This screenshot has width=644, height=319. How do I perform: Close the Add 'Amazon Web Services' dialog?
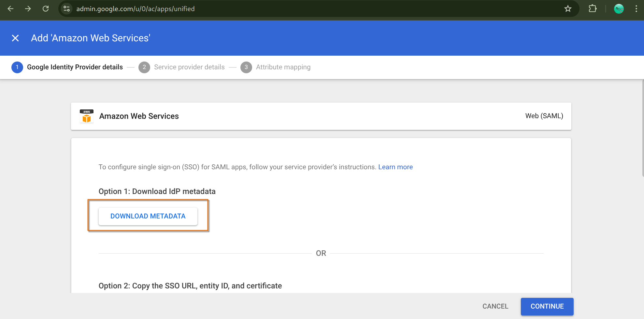[15, 38]
